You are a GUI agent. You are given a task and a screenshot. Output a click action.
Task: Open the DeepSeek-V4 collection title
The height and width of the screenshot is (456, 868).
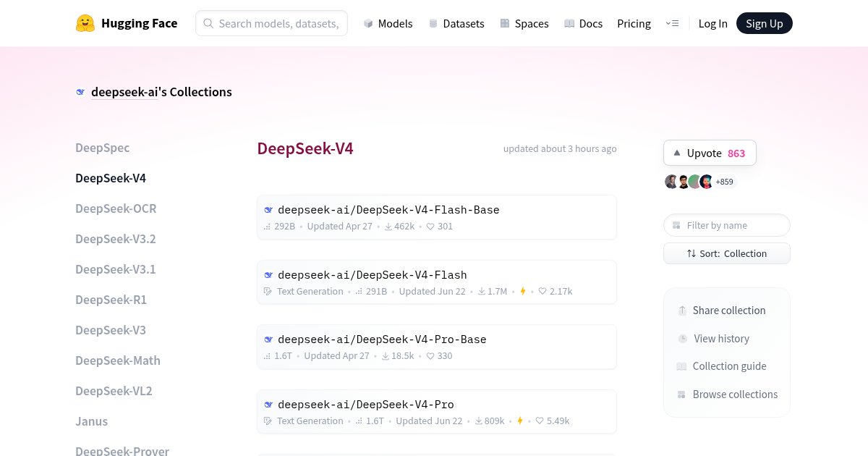tap(305, 149)
